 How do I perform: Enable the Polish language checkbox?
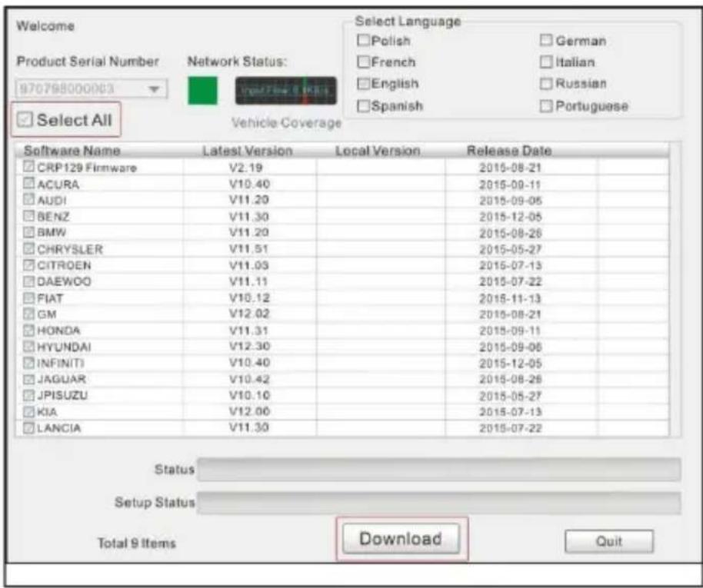pos(363,40)
